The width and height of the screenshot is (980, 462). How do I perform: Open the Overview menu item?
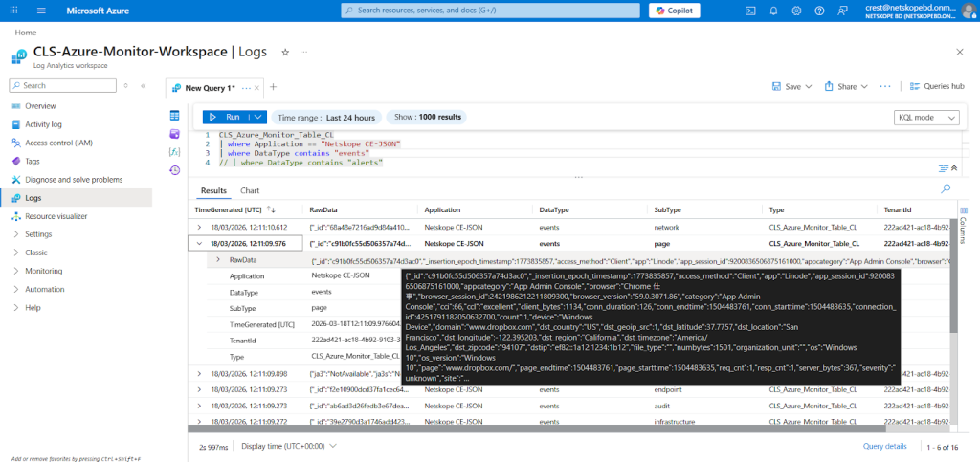pyautogui.click(x=40, y=106)
